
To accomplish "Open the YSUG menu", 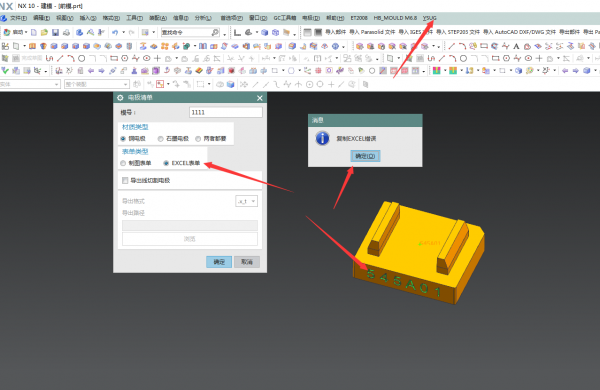I will tap(429, 18).
